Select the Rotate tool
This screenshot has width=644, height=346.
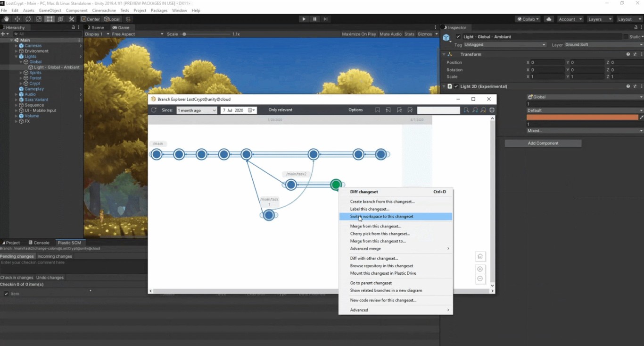pos(28,19)
